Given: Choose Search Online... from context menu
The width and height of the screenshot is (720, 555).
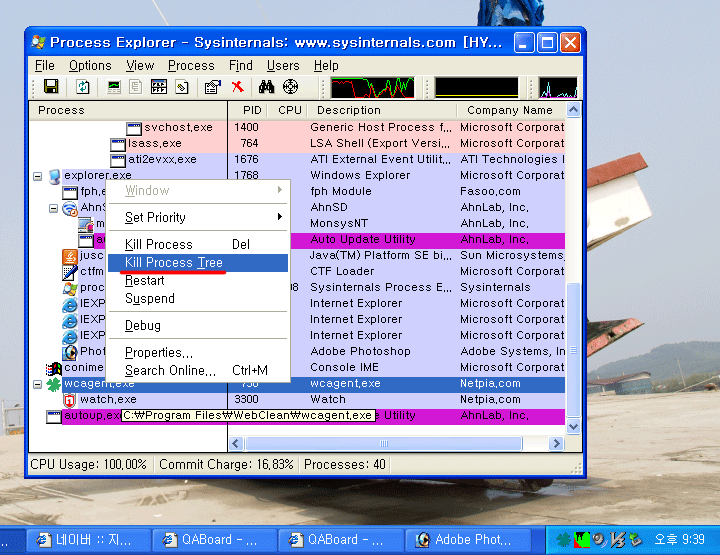Looking at the screenshot, I should 198,370.
